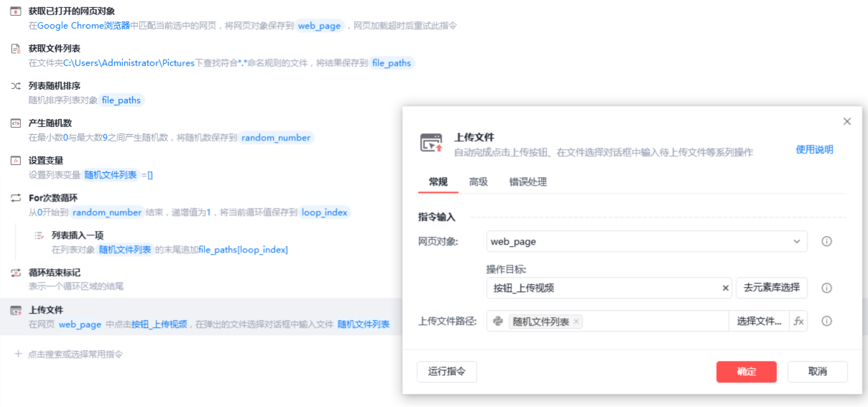Click the Python icon in 上传文件路径 field
Image resolution: width=868 pixels, height=407 pixels.
click(498, 321)
